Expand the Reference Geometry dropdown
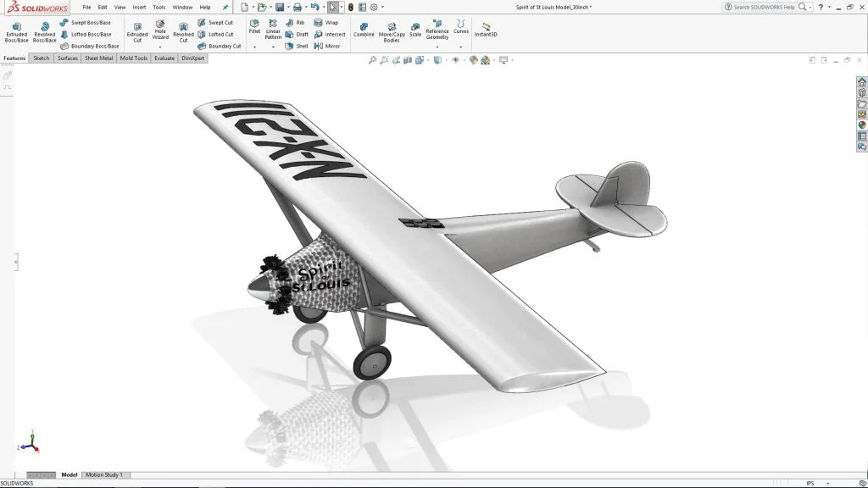Viewport: 868px width, 488px height. pos(437,47)
